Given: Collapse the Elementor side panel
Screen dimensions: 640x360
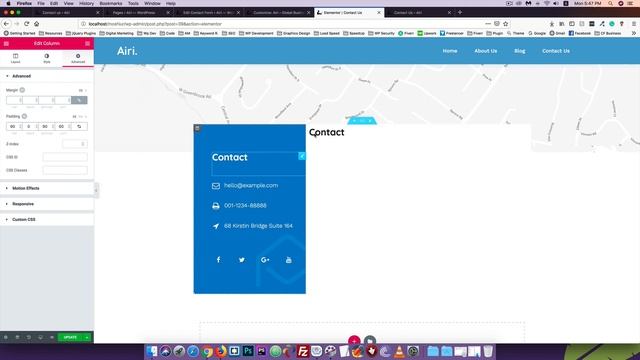Looking at the screenshot, I should coord(96,190).
